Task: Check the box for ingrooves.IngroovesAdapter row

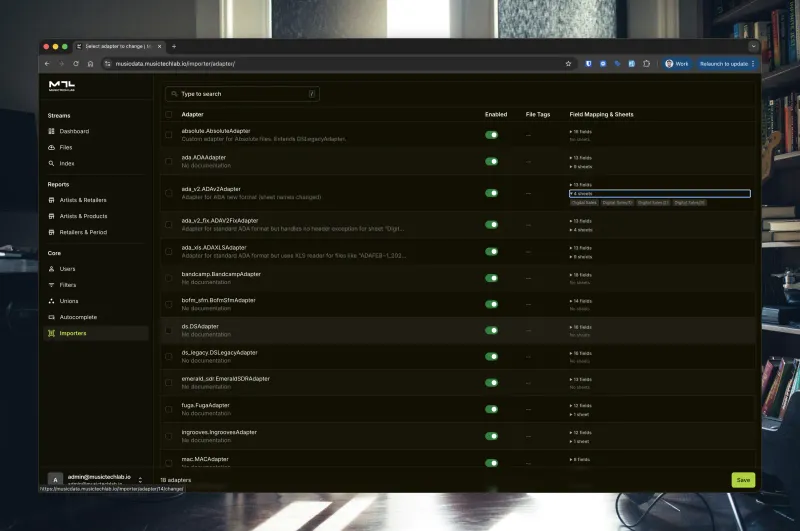Action: pos(168,436)
